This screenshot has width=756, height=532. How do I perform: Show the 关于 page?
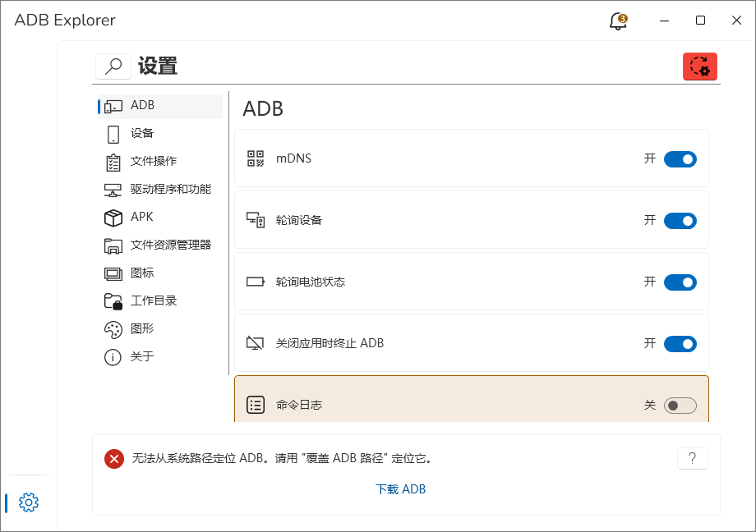click(x=160, y=358)
